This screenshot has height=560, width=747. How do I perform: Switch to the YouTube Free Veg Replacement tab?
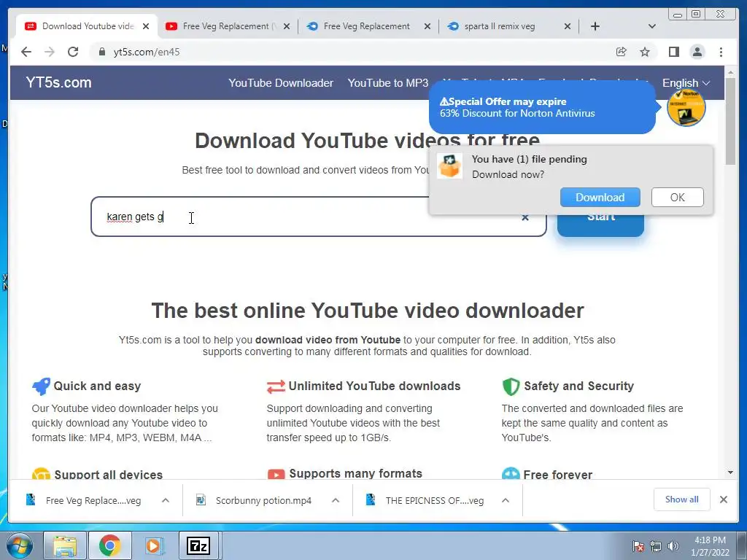[x=228, y=26]
